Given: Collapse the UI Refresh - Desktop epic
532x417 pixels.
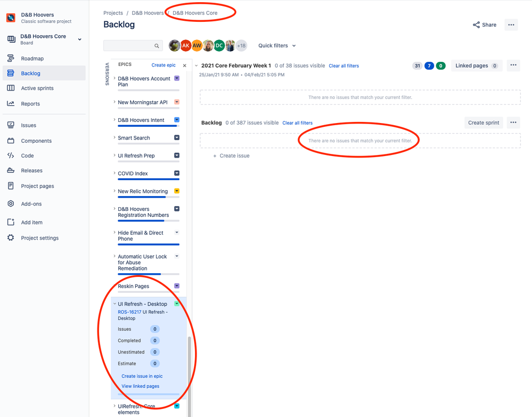Looking at the screenshot, I should coord(114,304).
